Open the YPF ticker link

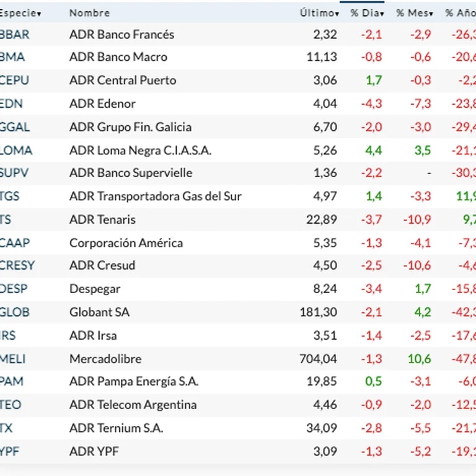[x=9, y=452]
